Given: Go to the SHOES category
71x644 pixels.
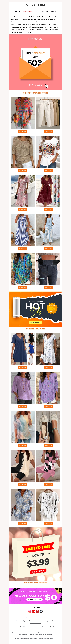Looking at the screenshot, I should [53, 12].
